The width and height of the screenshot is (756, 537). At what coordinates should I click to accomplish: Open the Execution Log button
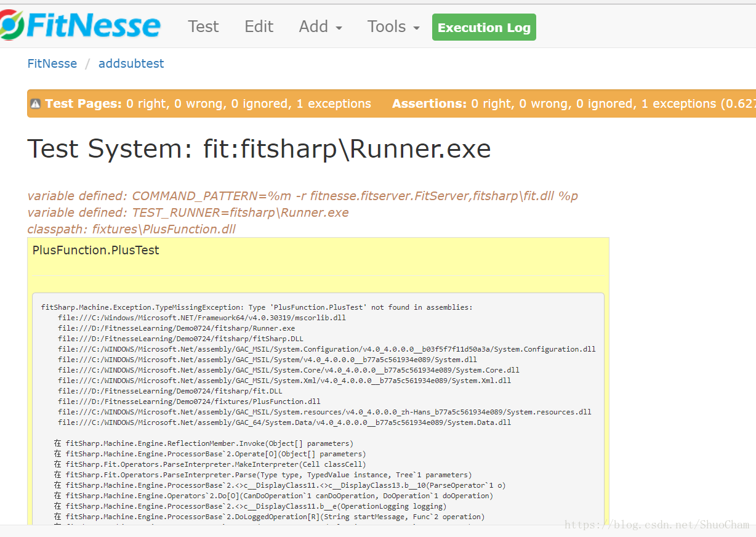[484, 27]
